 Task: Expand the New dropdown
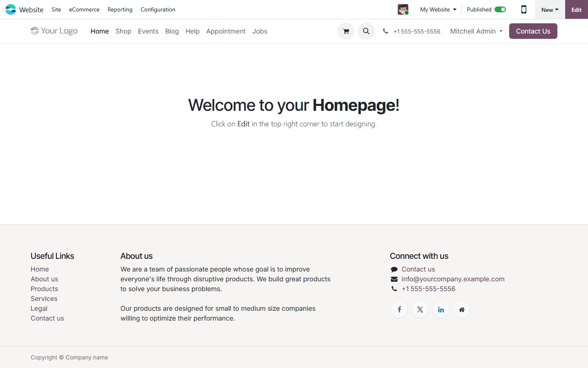pyautogui.click(x=549, y=9)
